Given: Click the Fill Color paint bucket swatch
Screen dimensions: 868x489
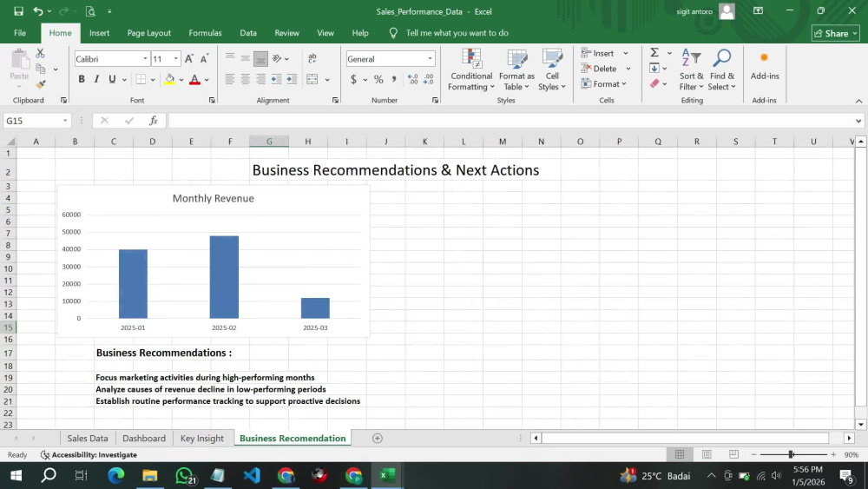Looking at the screenshot, I should coord(170,79).
